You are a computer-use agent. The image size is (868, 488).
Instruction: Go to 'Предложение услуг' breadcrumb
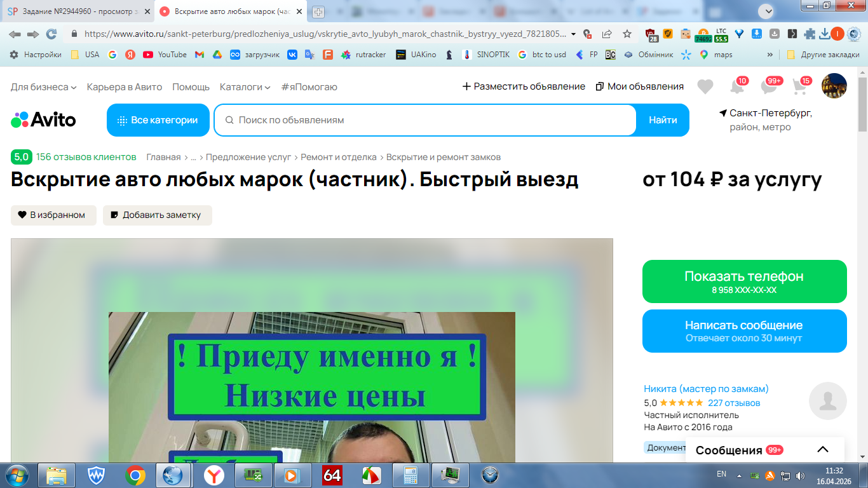[x=248, y=157]
